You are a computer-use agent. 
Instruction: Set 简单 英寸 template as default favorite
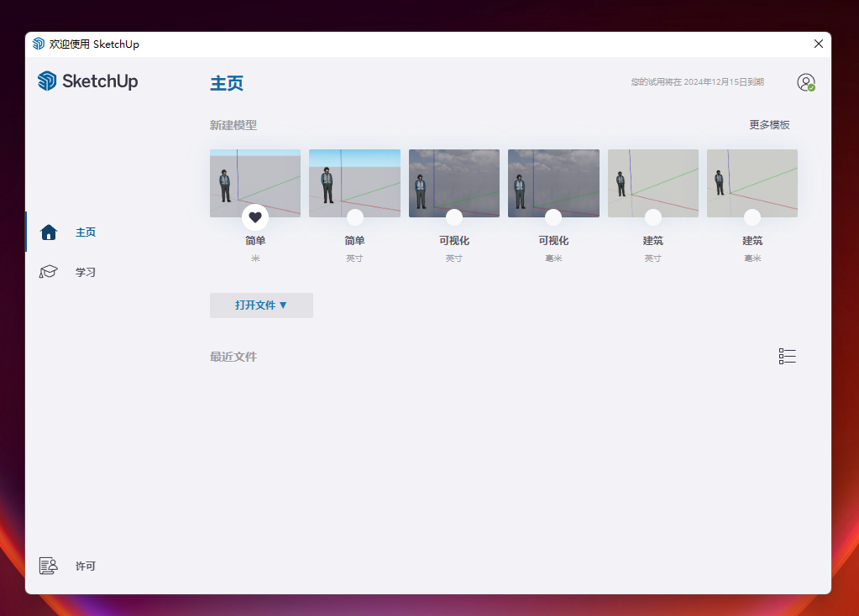pos(355,217)
